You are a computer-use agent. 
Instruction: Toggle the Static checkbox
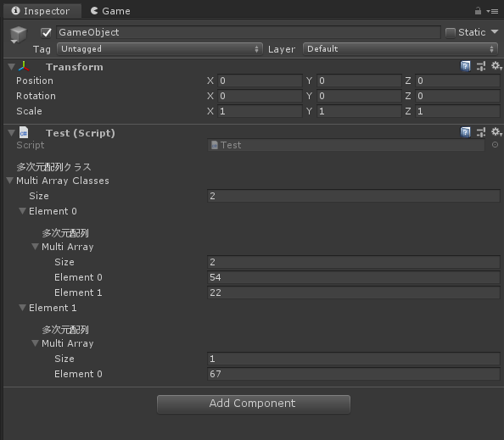click(451, 32)
